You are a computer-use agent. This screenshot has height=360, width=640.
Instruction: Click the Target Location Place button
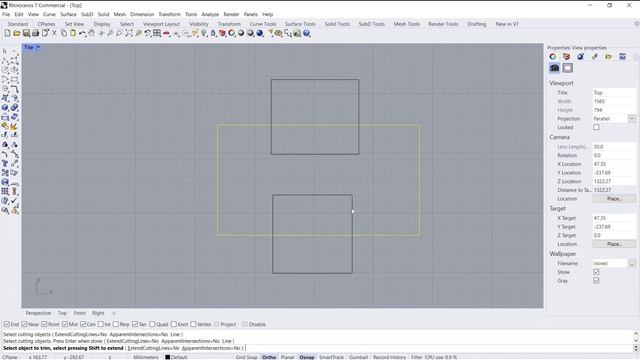click(614, 244)
